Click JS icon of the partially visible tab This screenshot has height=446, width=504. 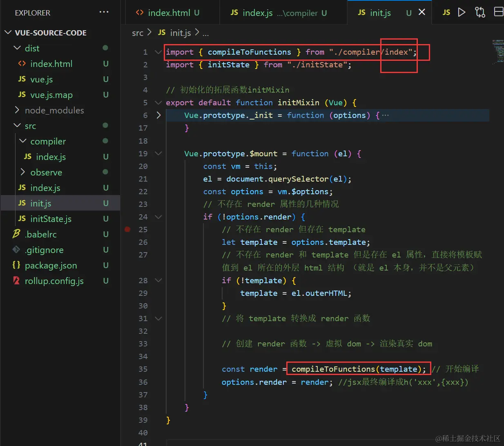click(446, 13)
